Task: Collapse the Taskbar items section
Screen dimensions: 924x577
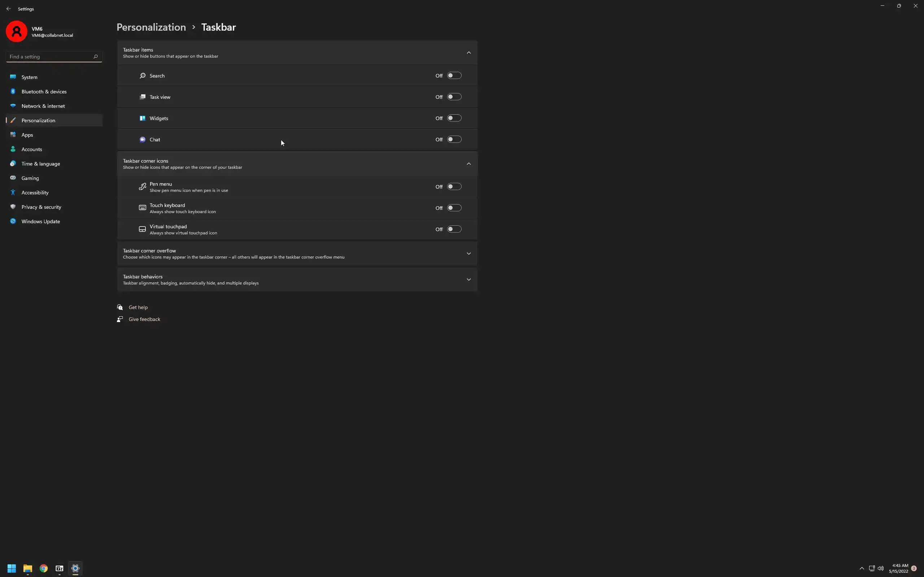Action: coord(468,53)
